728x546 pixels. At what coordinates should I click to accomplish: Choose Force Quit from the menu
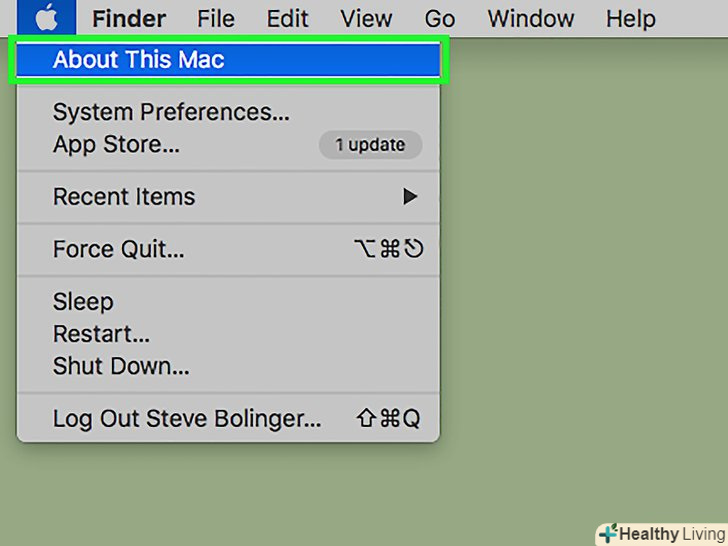pyautogui.click(x=118, y=250)
